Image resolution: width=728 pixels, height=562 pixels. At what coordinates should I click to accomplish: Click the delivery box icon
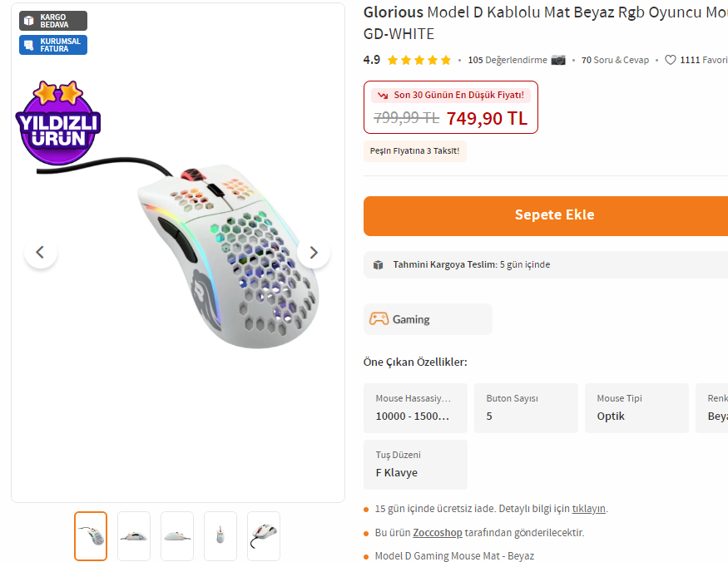379,265
